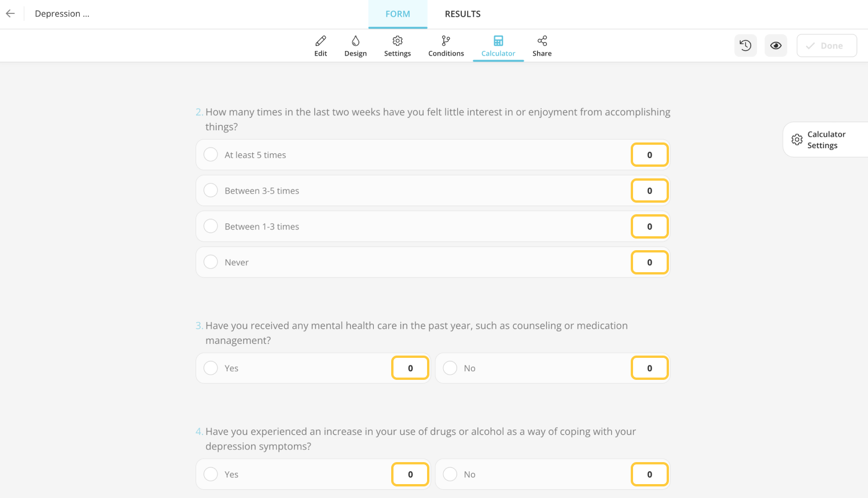Choose 'Never' option for question 2
868x498 pixels.
(211, 262)
